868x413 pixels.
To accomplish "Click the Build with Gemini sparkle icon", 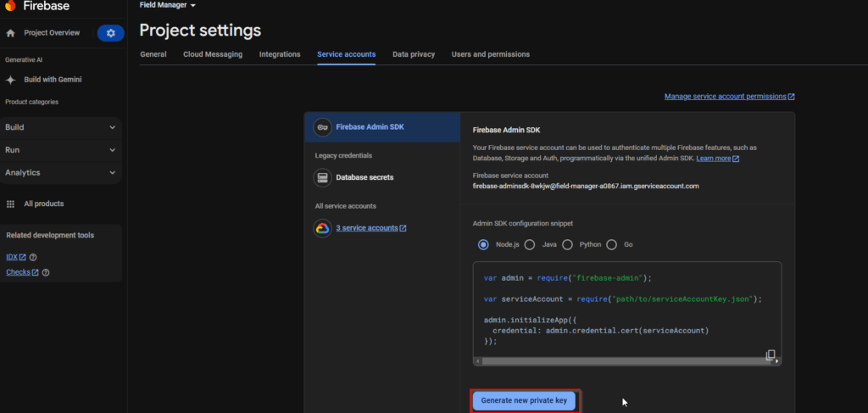I will [10, 80].
